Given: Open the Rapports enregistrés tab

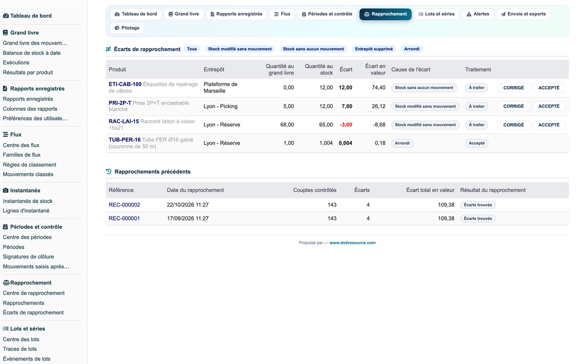Looking at the screenshot, I should (x=236, y=14).
